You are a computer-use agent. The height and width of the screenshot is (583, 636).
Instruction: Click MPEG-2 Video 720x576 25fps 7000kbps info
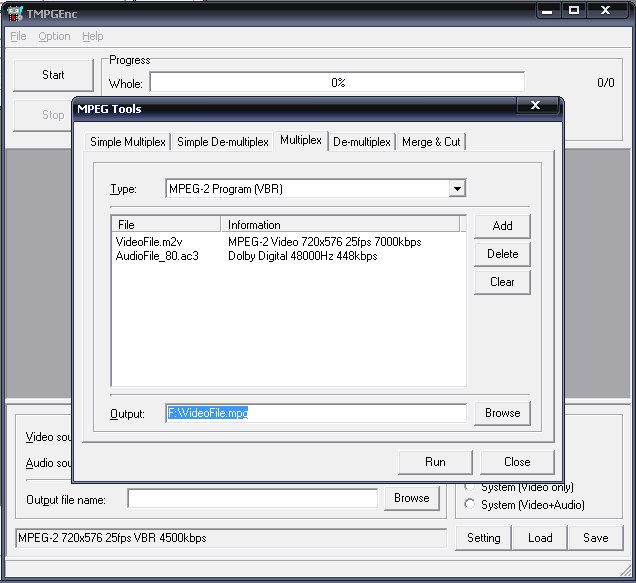[x=324, y=242]
